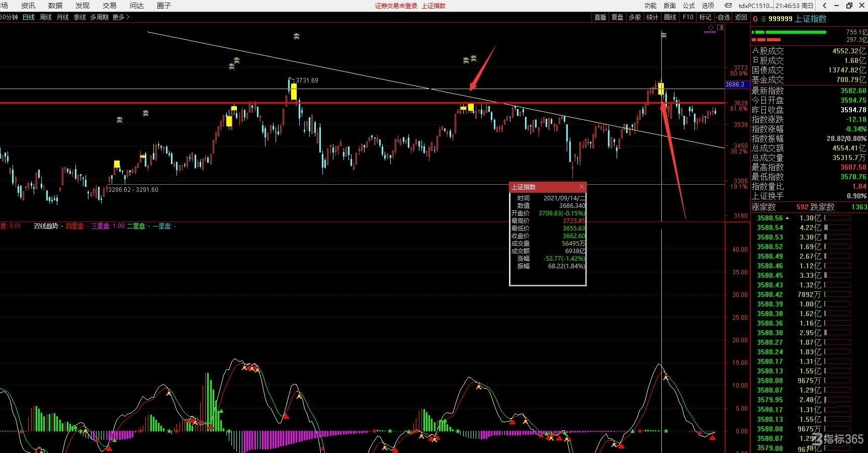Click the 直播 toolbar button
Viewport: 868px width, 453px height.
(x=600, y=17)
